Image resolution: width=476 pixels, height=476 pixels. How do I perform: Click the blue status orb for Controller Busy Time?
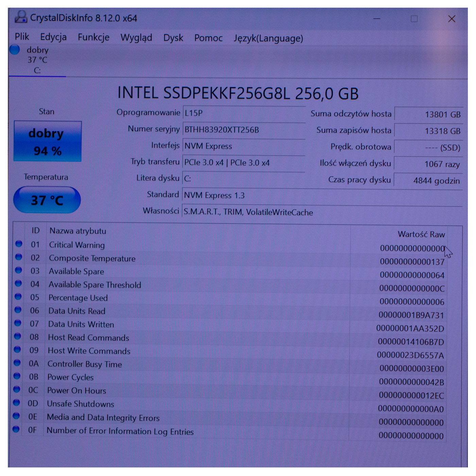click(17, 363)
